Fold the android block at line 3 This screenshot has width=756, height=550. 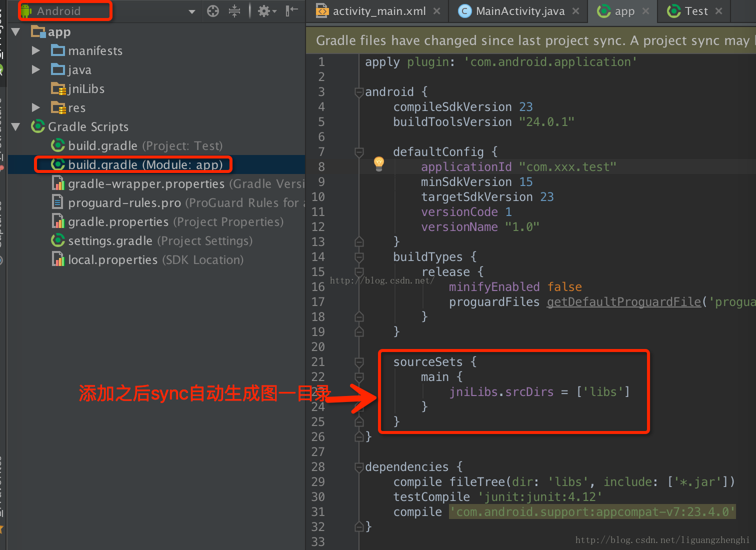click(359, 92)
